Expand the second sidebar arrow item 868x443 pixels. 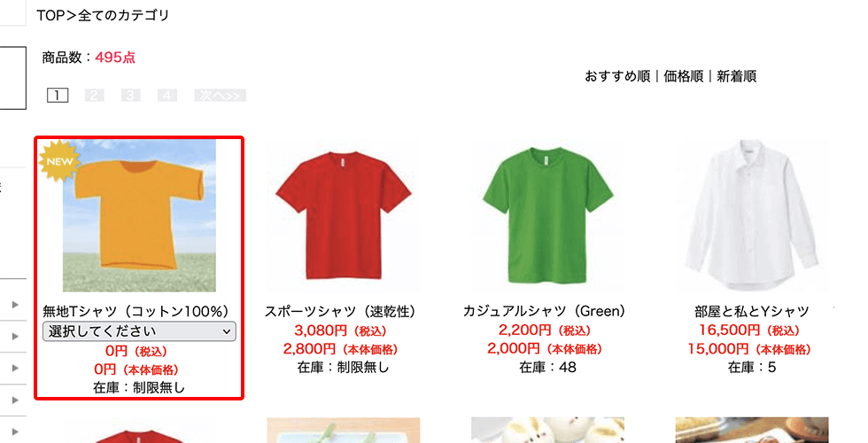point(16,336)
